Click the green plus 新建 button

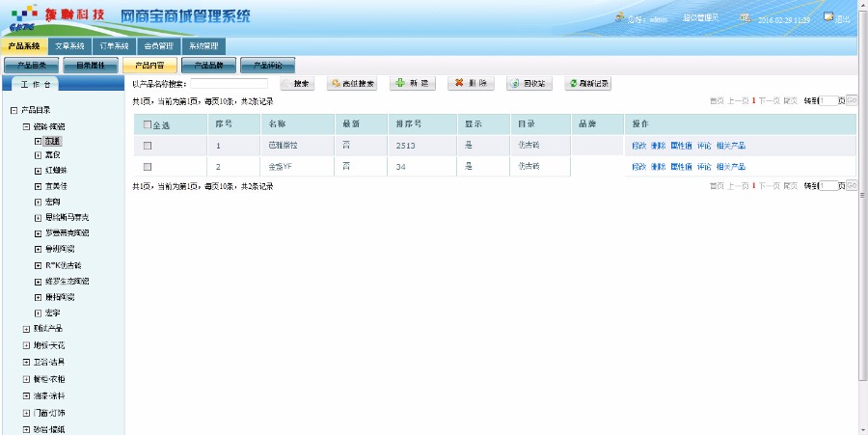tap(413, 84)
